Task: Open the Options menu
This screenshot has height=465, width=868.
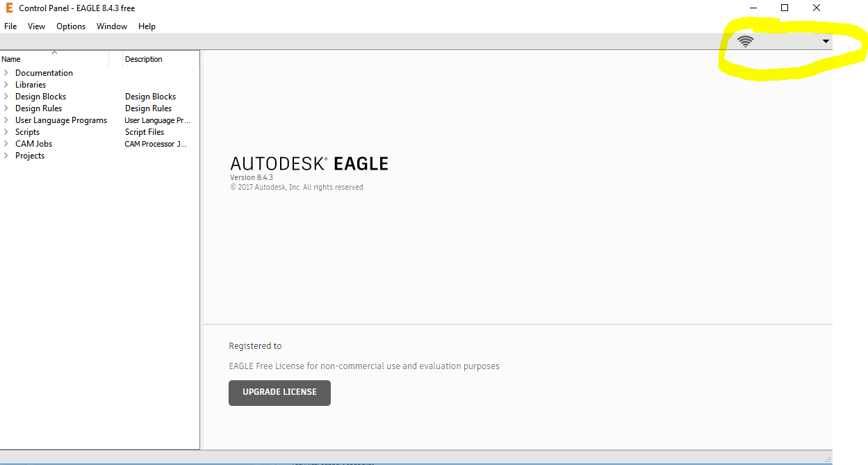Action: [71, 26]
